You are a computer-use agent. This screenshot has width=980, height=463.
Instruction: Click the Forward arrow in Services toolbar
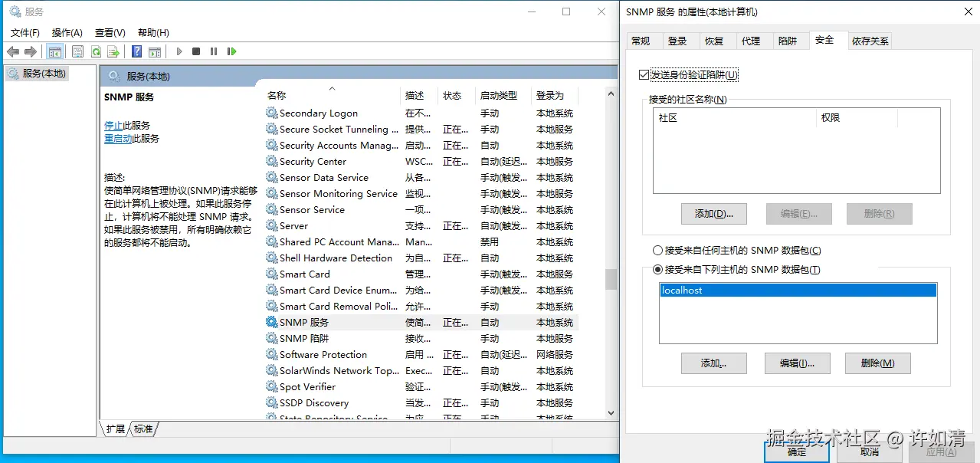[31, 51]
